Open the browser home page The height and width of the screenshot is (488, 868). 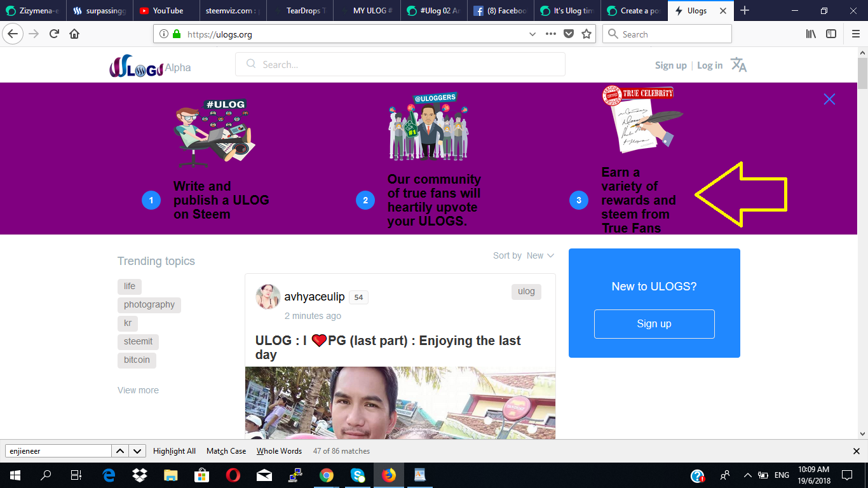coord(74,34)
